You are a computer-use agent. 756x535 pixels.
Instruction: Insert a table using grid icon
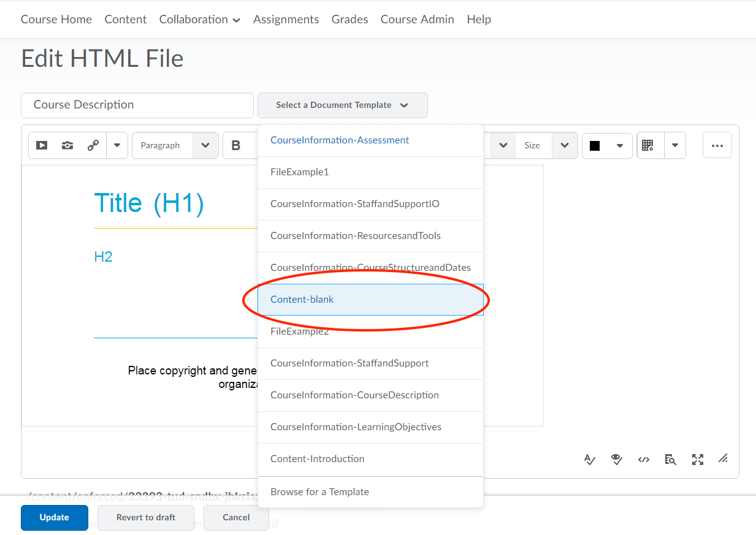[648, 145]
